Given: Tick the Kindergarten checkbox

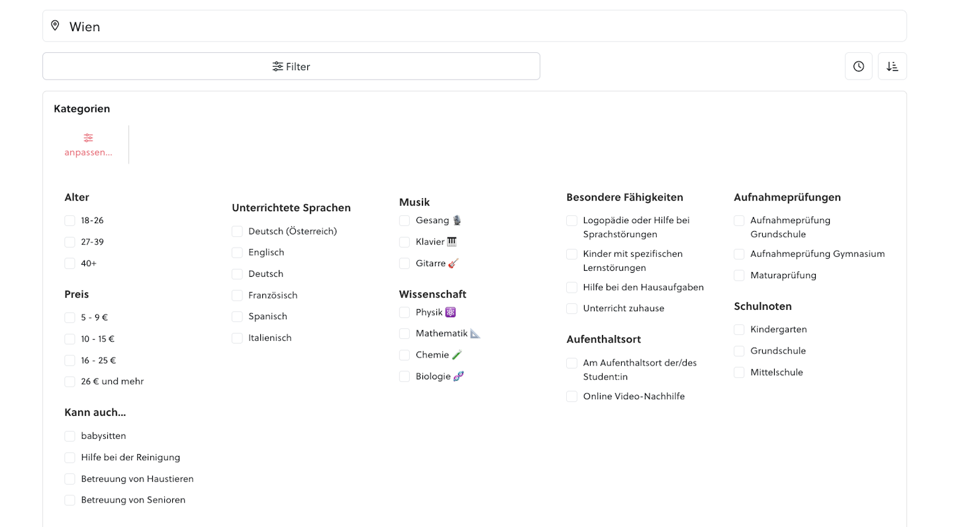Looking at the screenshot, I should tap(739, 330).
